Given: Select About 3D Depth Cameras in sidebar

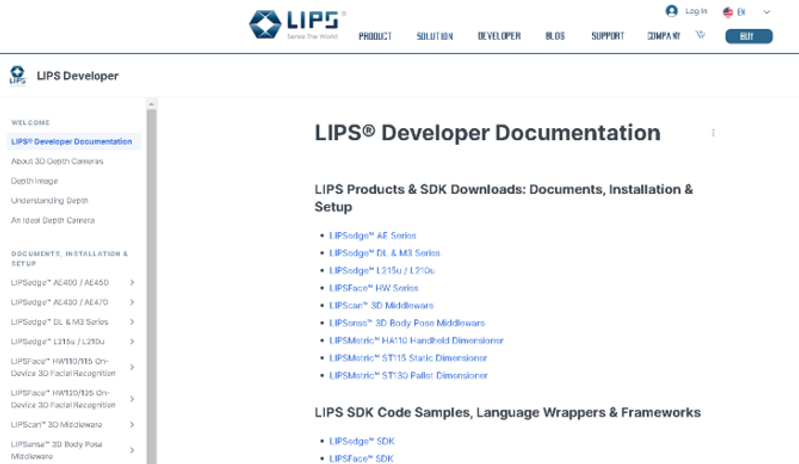Looking at the screenshot, I should tap(57, 161).
